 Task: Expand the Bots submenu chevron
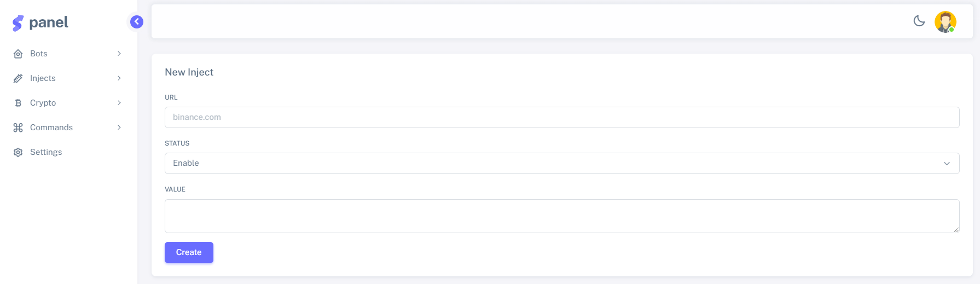(x=119, y=54)
